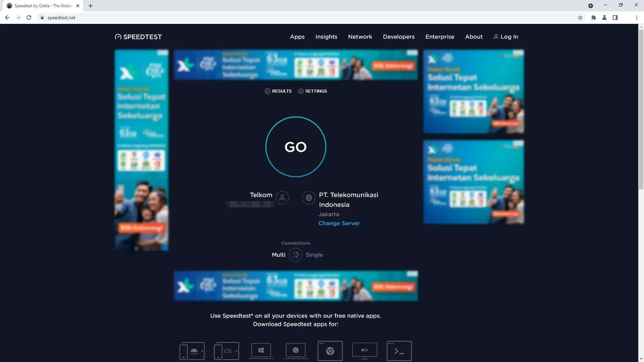Download Speedtest for Android
The width and height of the screenshot is (644, 362).
192,351
